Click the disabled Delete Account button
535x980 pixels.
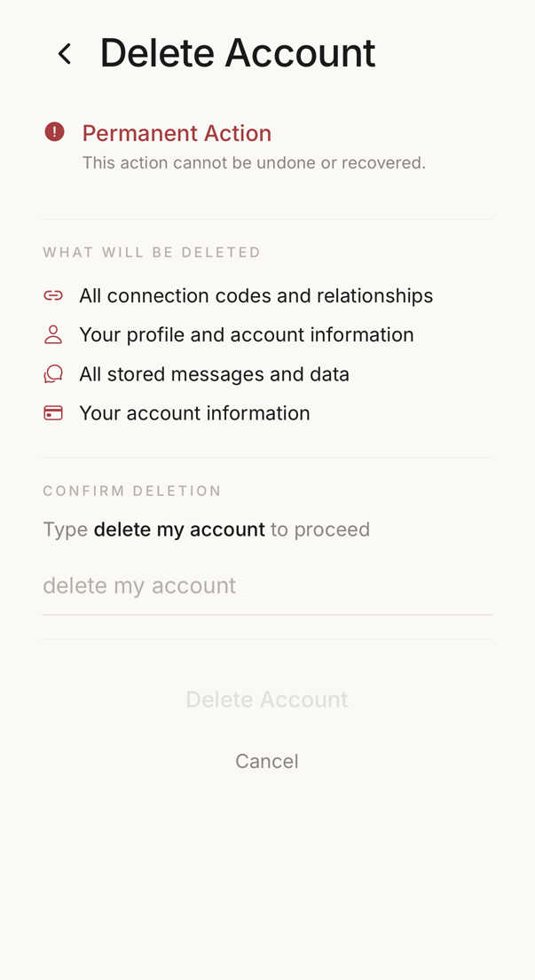267,700
